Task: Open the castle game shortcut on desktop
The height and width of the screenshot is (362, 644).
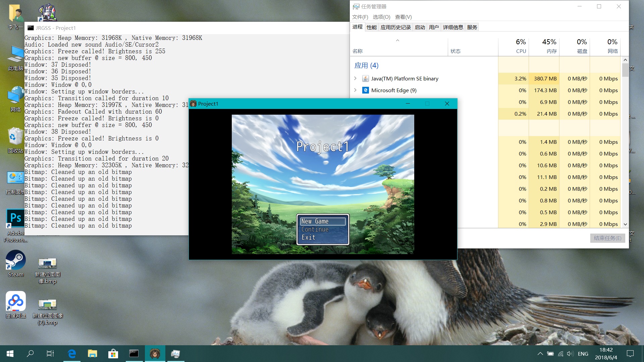Action: [x=48, y=13]
